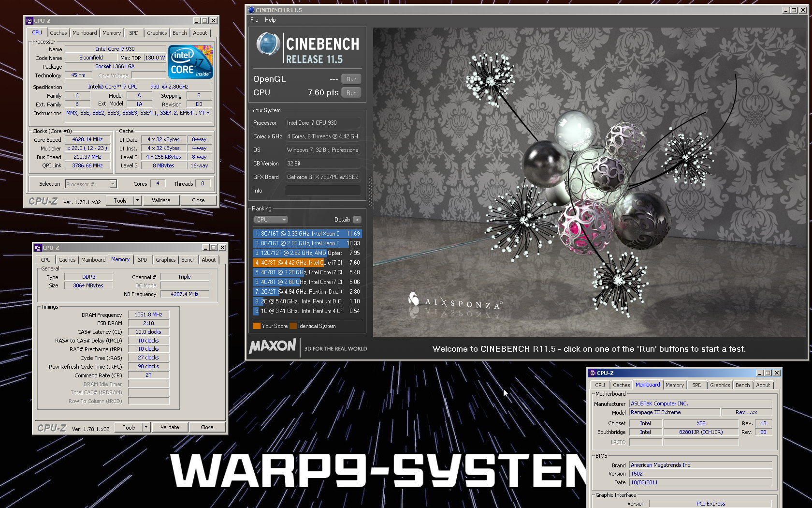The width and height of the screenshot is (812, 508).
Task: Select ranking row 2 Intel Xeon 10.33
Action: [x=307, y=243]
